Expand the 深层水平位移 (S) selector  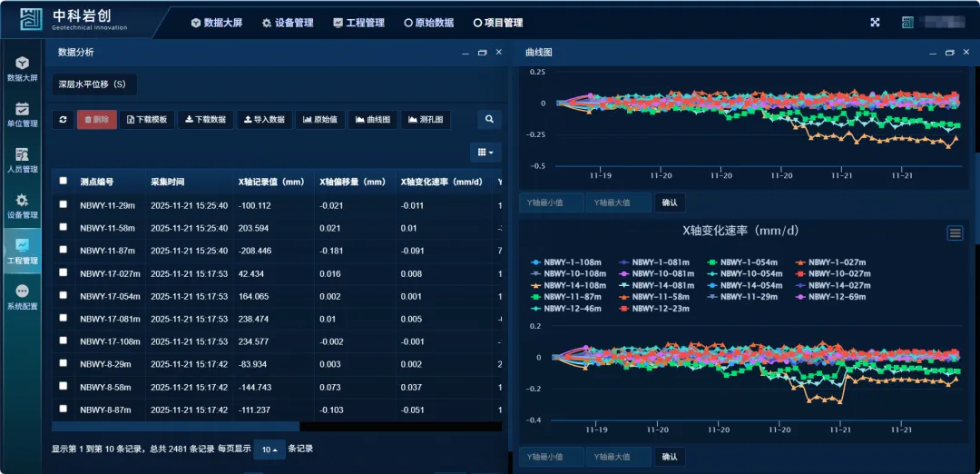[x=93, y=84]
